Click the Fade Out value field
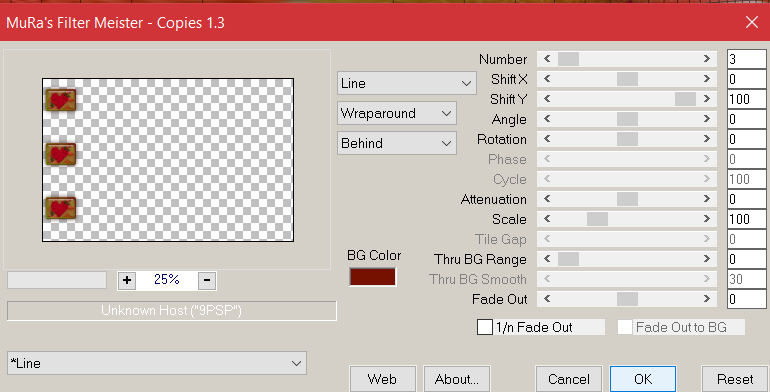 (746, 299)
